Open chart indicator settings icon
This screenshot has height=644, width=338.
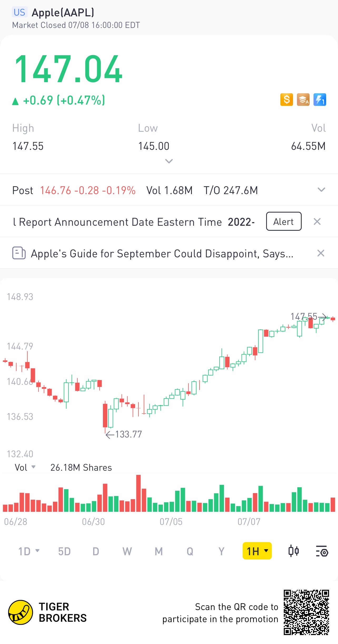pos(322,551)
